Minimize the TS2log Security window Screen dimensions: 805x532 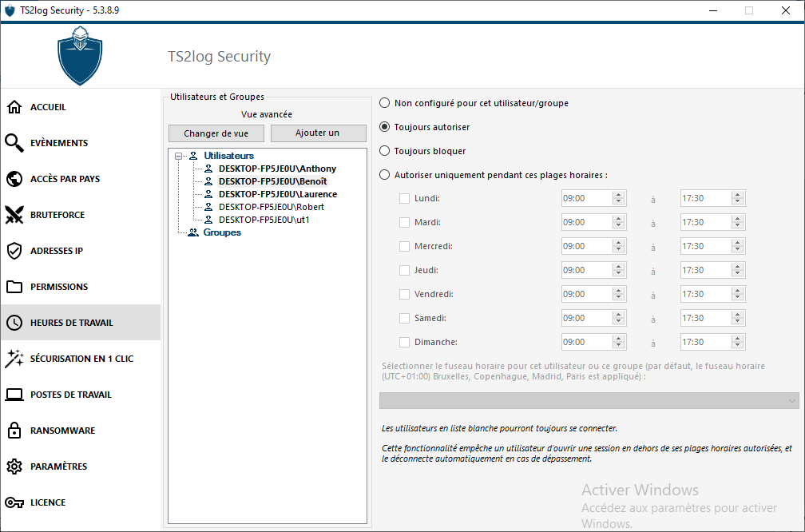point(712,10)
